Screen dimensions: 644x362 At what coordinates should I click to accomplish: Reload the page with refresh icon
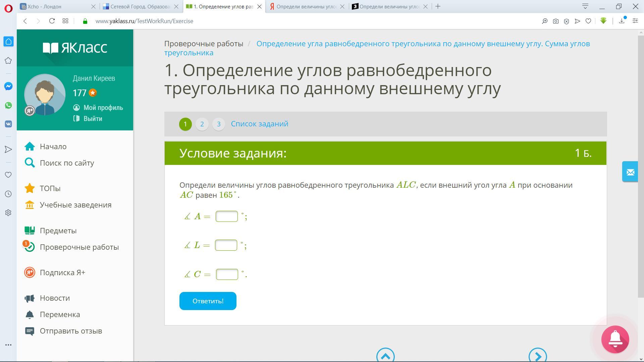[x=52, y=21]
